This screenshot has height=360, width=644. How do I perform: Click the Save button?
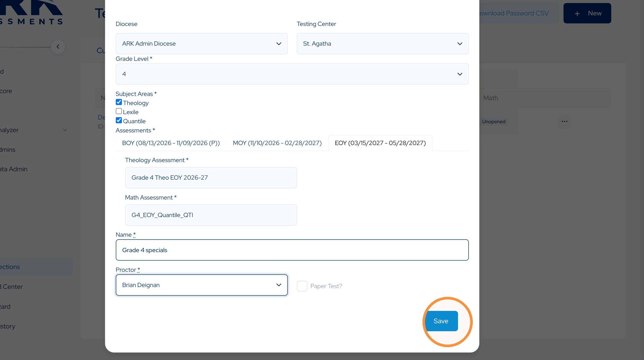(x=441, y=321)
